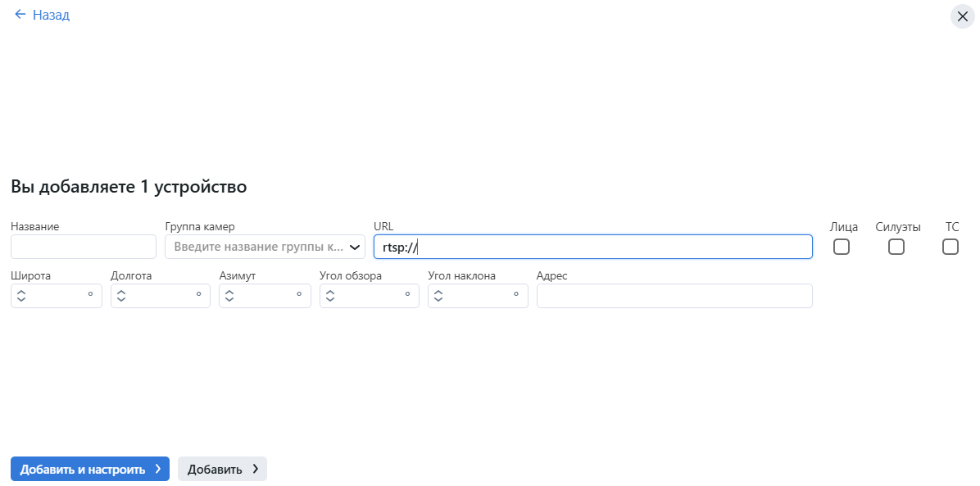Click the Назад link
The image size is (980, 486).
[x=49, y=14]
